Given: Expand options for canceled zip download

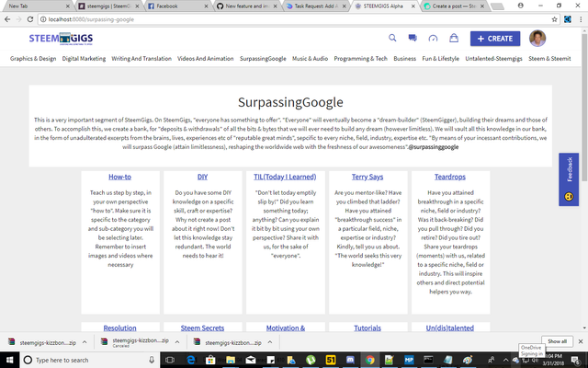Looking at the screenshot, I should (x=177, y=342).
